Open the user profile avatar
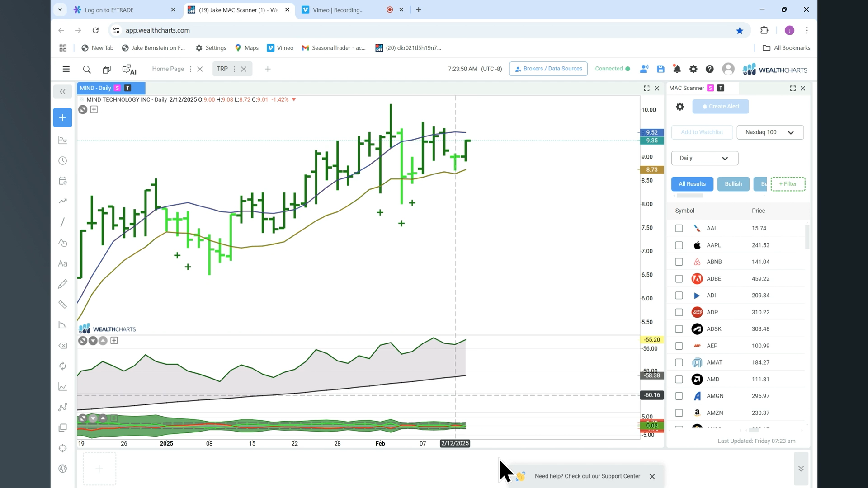Image resolution: width=868 pixels, height=488 pixels. pos(728,69)
